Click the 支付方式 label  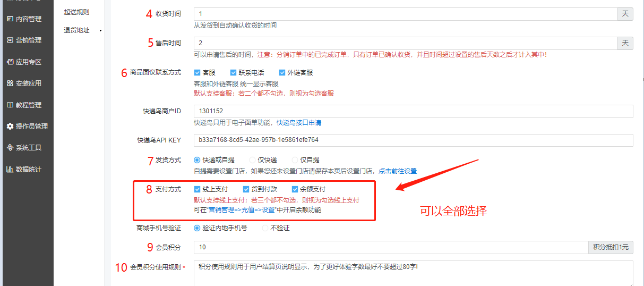click(168, 189)
